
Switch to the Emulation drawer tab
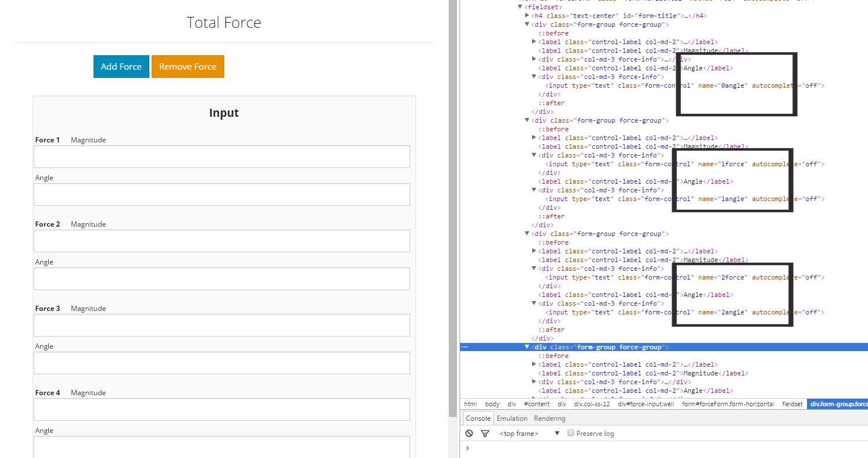(512, 418)
